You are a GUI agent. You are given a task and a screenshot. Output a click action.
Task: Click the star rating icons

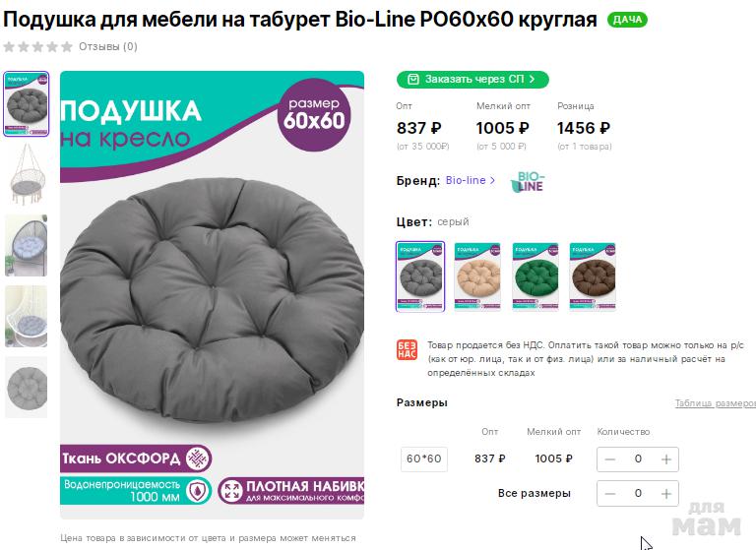pos(37,47)
